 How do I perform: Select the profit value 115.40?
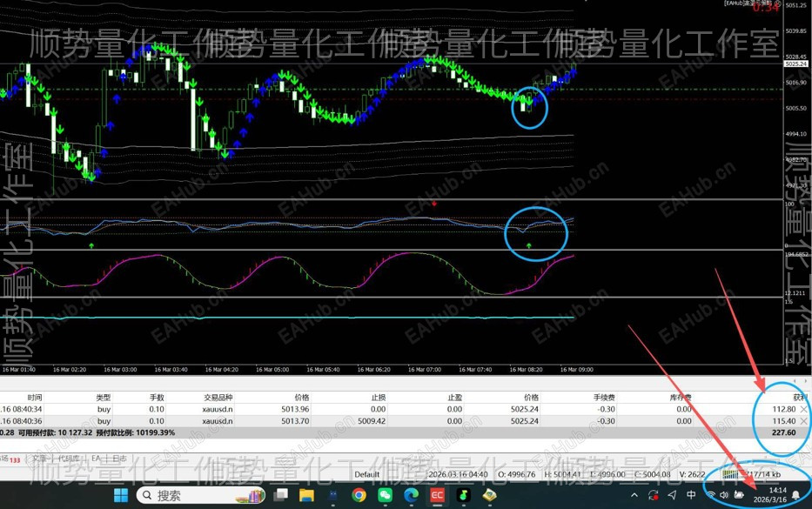point(784,421)
